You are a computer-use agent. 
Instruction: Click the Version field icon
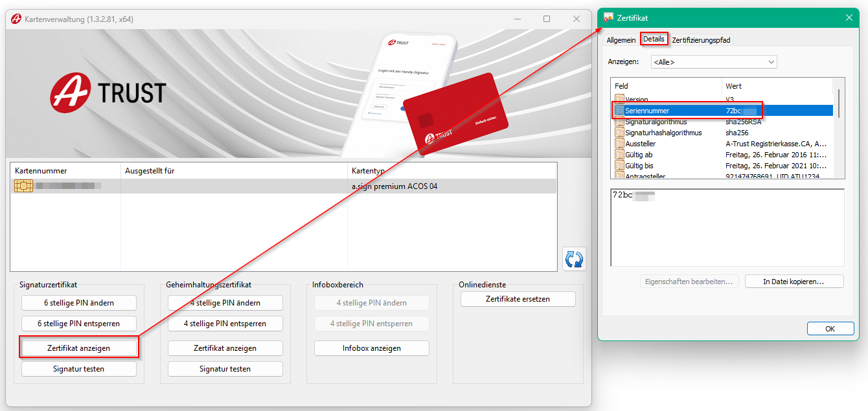coord(620,100)
